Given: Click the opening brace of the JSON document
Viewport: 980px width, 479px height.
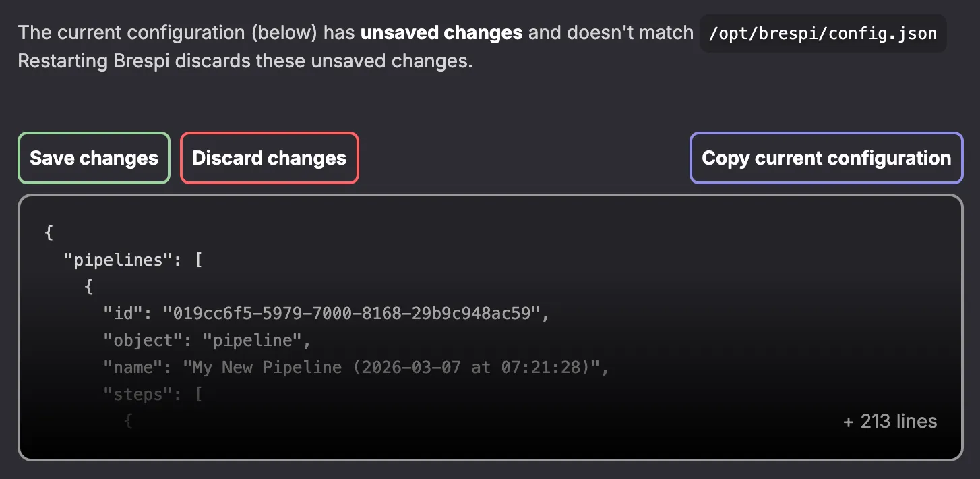Looking at the screenshot, I should [47, 232].
